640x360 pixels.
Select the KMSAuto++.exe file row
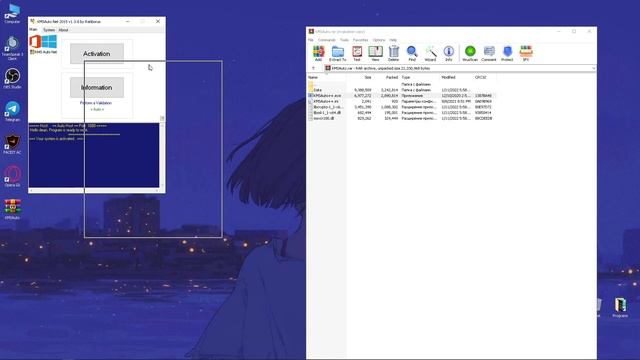[402, 96]
